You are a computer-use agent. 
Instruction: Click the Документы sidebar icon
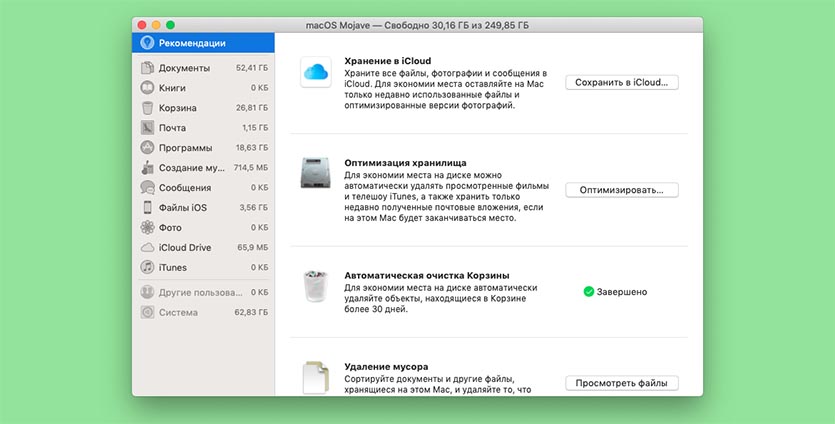tap(147, 68)
